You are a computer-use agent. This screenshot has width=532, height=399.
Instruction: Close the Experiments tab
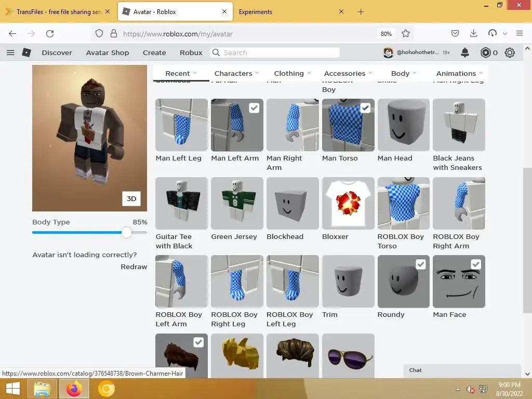pos(341,11)
